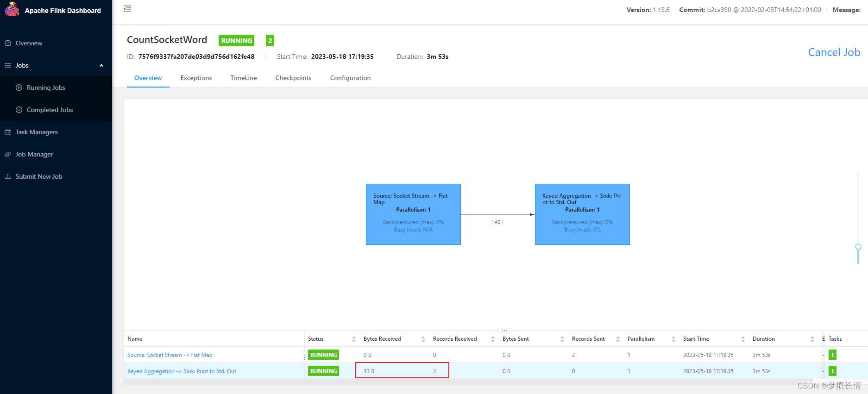Click the job ID value text
This screenshot has height=394, width=868.
point(196,56)
